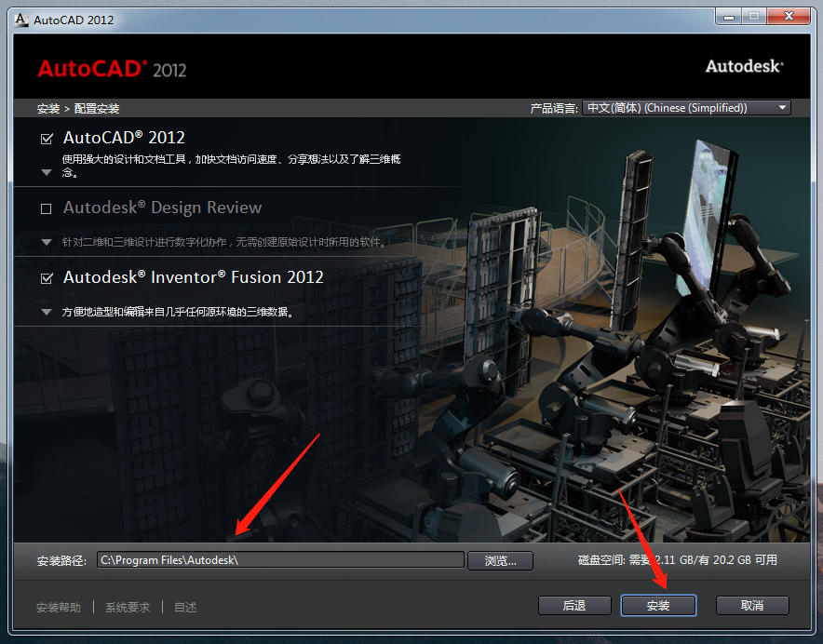Click the 取消 (Cancel) button
The height and width of the screenshot is (644, 823).
click(x=752, y=605)
